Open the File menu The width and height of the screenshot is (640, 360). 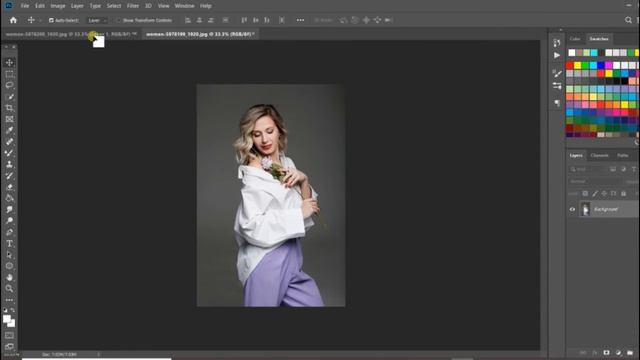(x=25, y=6)
